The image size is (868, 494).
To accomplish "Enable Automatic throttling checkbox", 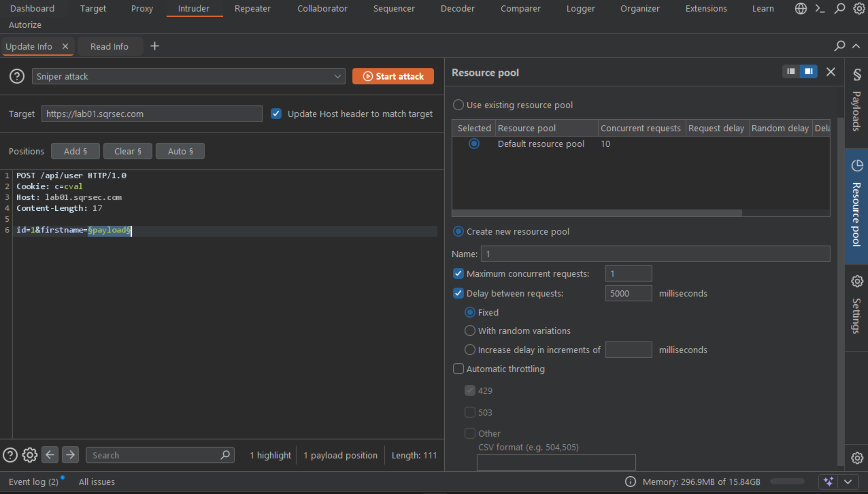I will [458, 369].
